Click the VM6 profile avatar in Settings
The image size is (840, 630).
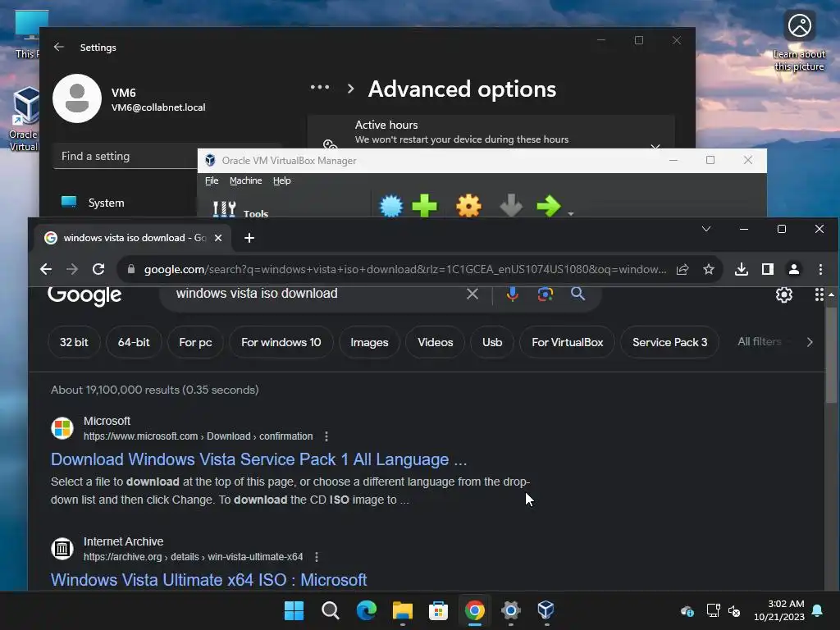(x=77, y=98)
